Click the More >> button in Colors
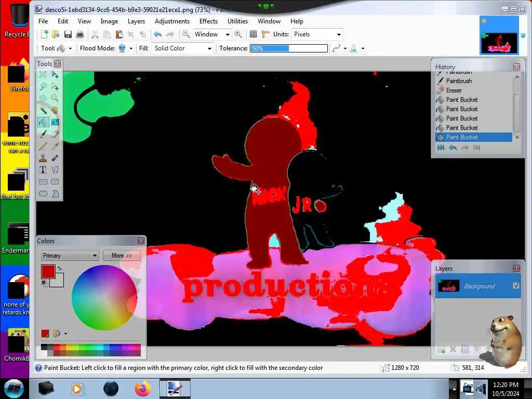532x399 pixels. [122, 256]
